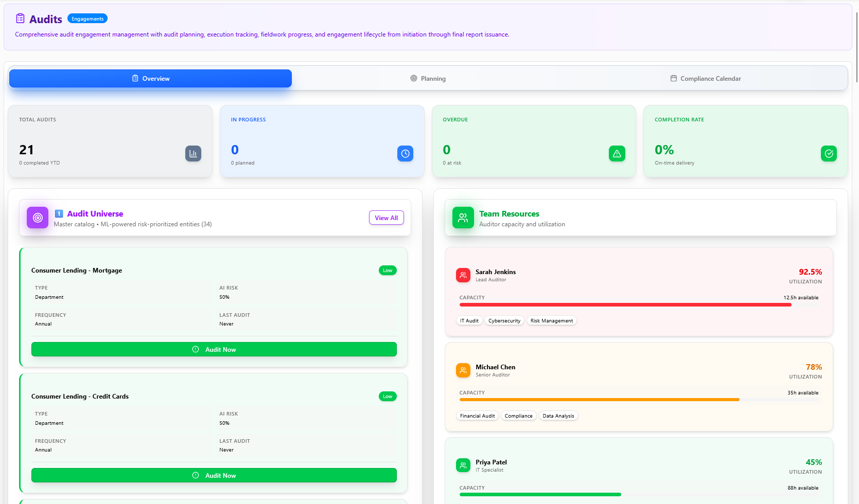
Task: Click the purple Audit Universe target icon
Action: pyautogui.click(x=38, y=218)
